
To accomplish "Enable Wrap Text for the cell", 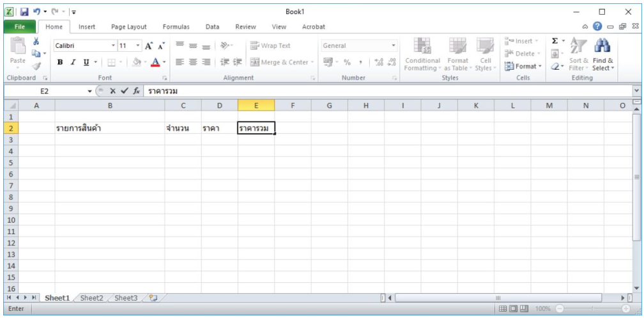I will (x=270, y=45).
